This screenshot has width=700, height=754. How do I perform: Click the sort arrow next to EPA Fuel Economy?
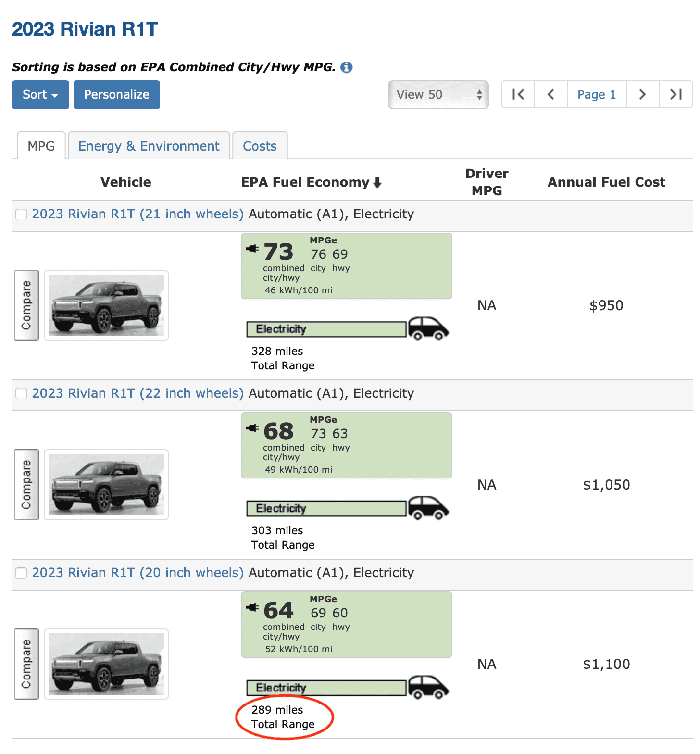(x=377, y=182)
